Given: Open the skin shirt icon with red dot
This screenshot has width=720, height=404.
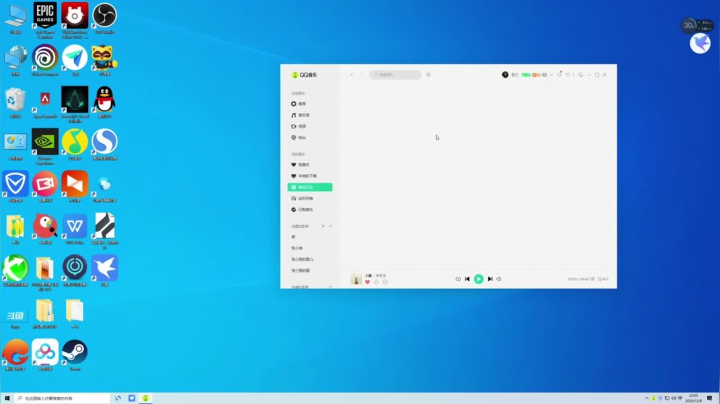Looking at the screenshot, I should pos(559,74).
